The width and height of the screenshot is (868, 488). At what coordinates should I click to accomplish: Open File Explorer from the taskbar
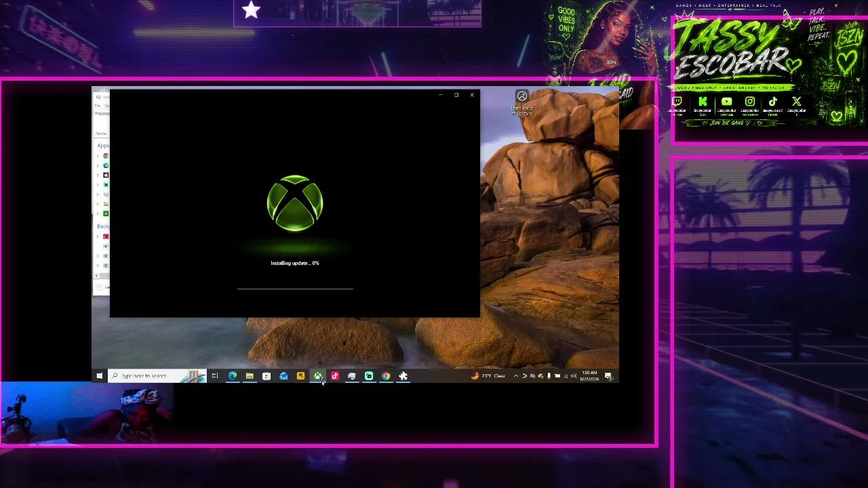[250, 376]
